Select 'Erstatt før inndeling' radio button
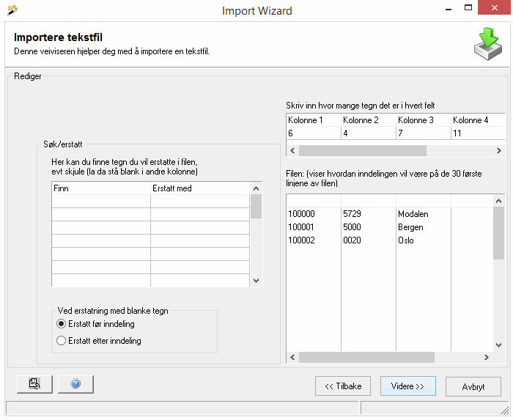This screenshot has height=420, width=513. pos(62,324)
